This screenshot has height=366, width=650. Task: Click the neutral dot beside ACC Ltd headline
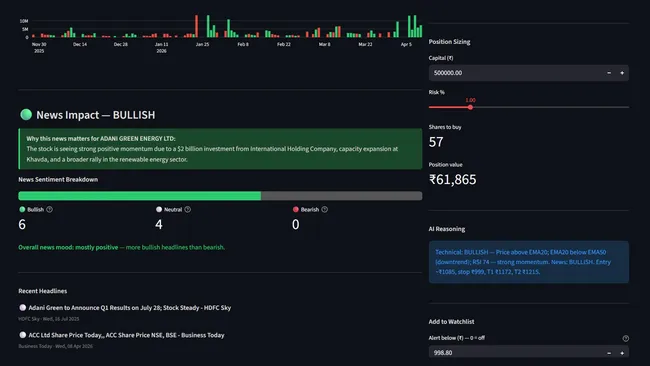click(x=23, y=335)
